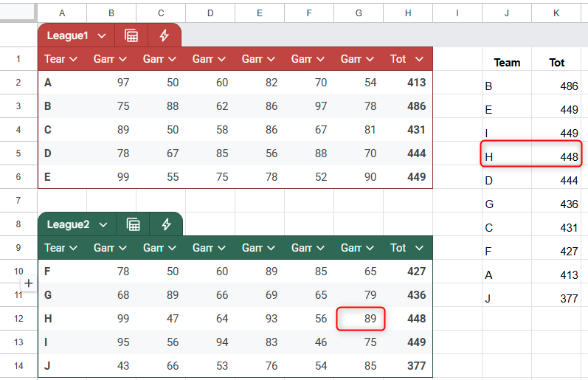Image resolution: width=588 pixels, height=380 pixels.
Task: Open League1 Tot column filter dropdown
Action: [419, 59]
